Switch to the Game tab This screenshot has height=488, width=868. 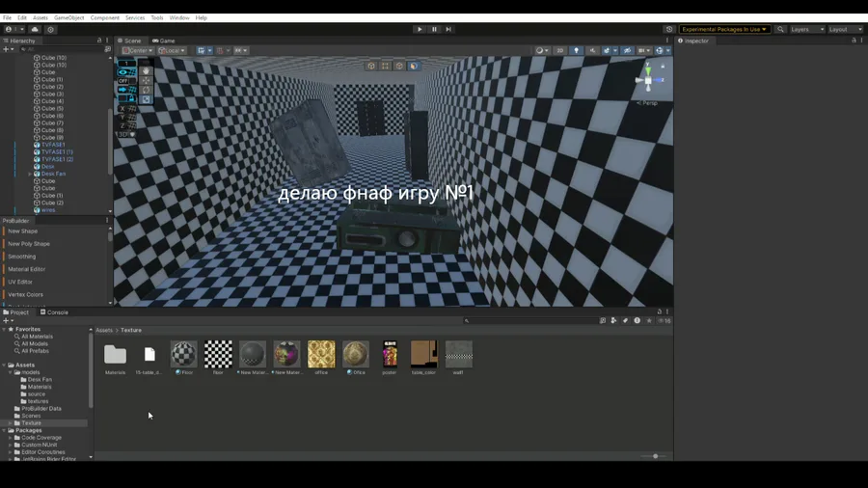(x=164, y=41)
